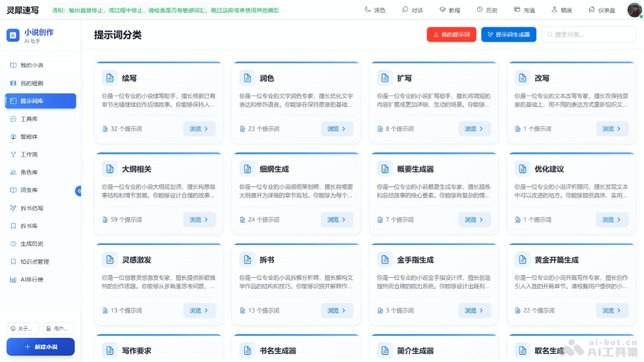The height and width of the screenshot is (362, 644).
Task: Open the 充值 recharge page
Action: pos(523,9)
